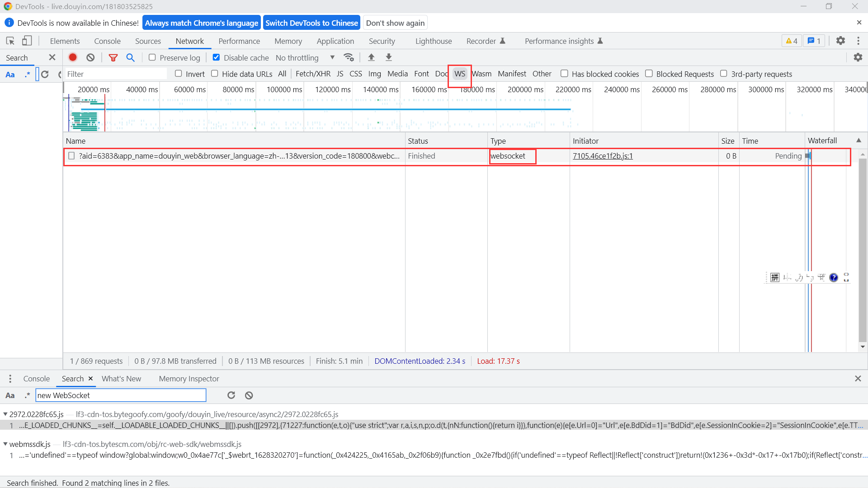Image resolution: width=868 pixels, height=488 pixels.
Task: Toggle device toolbar icon
Action: pos(27,41)
